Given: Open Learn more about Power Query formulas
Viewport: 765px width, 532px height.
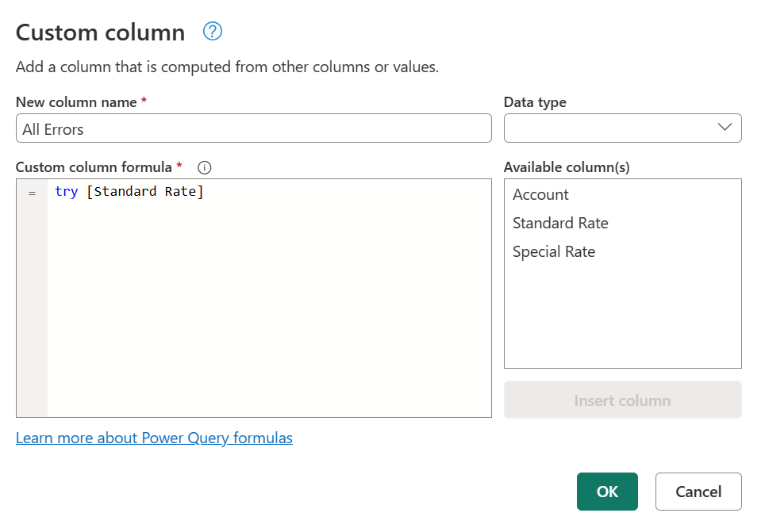Looking at the screenshot, I should (x=154, y=438).
